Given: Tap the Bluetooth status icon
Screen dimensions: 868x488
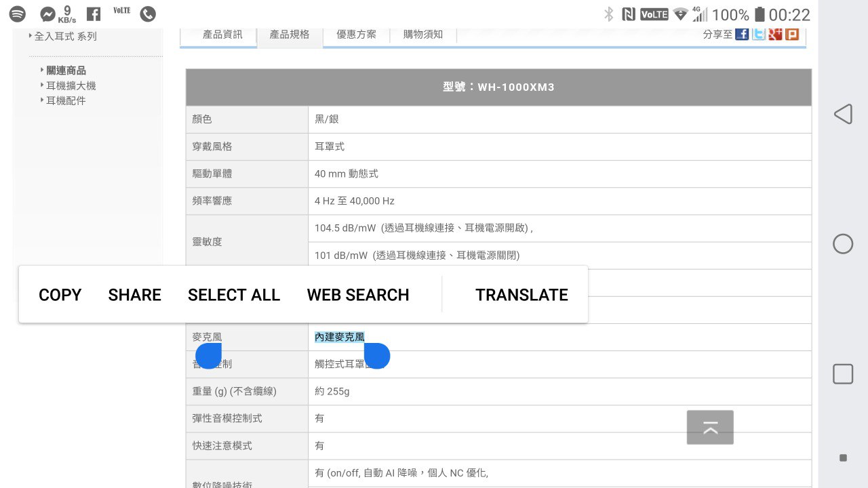Looking at the screenshot, I should tap(609, 14).
